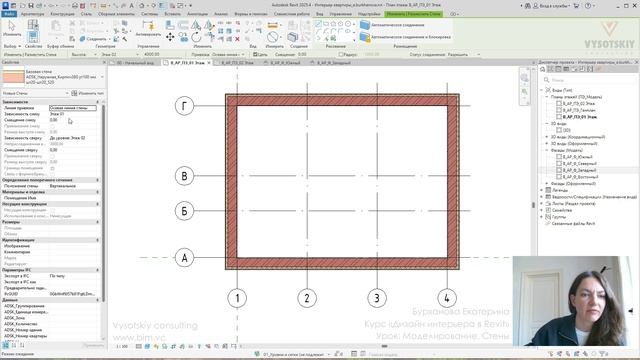The width and height of the screenshot is (640, 360).
Task: Open the Systems ribbon tab
Action: point(149,14)
